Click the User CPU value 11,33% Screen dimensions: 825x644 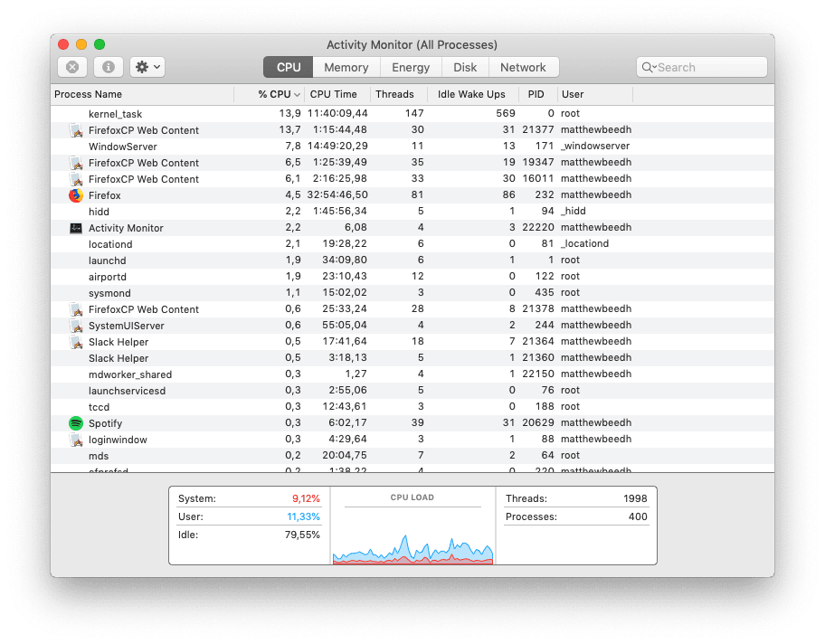point(303,516)
